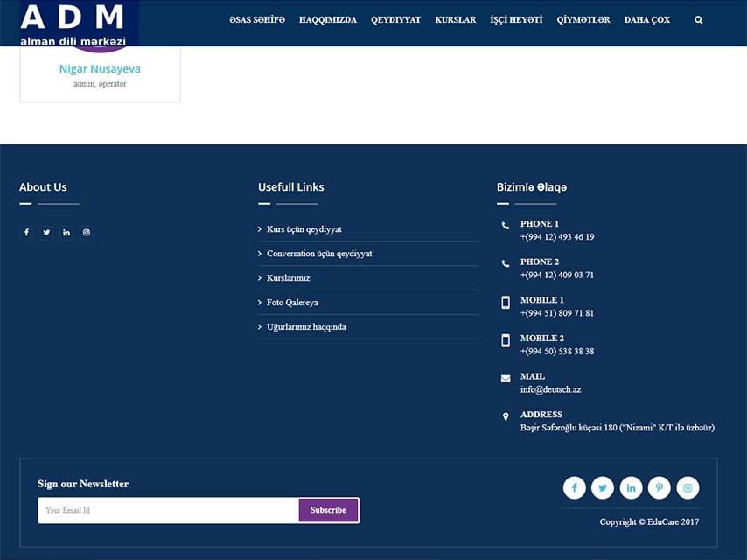Open the LinkedIn icon under About Us
This screenshot has width=747, height=560.
pos(66,233)
